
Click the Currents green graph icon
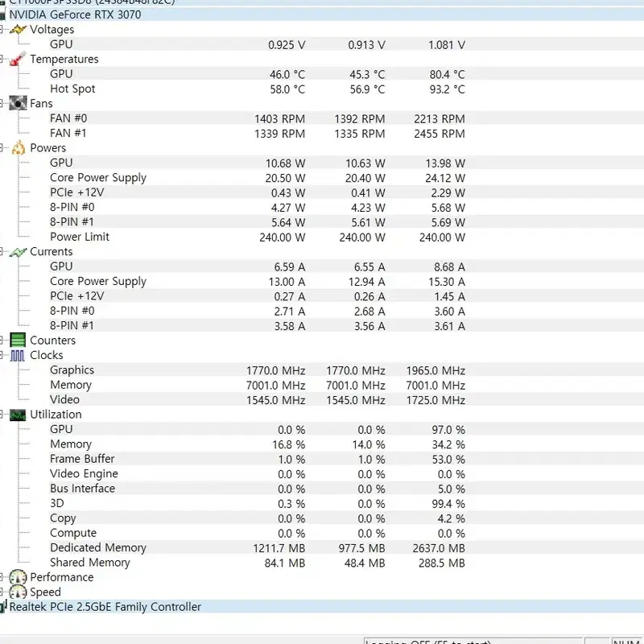(x=18, y=252)
